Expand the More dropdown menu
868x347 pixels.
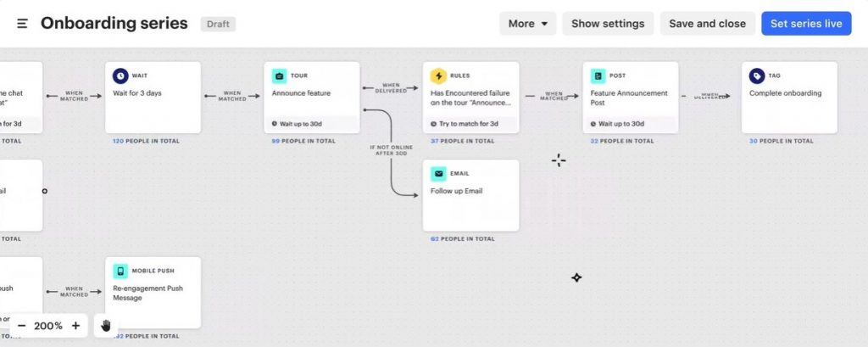pos(527,24)
